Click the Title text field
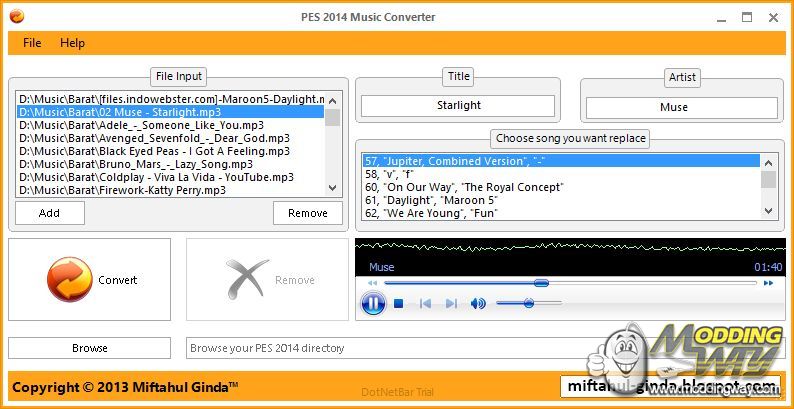794x409 pixels. pos(458,105)
